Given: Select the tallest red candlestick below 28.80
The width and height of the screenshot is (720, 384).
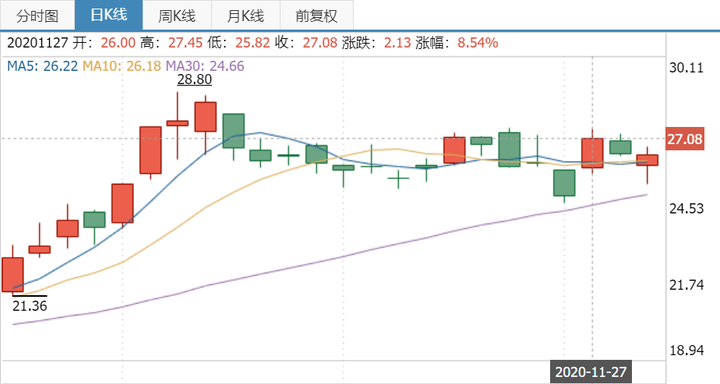Looking at the screenshot, I should click(151, 150).
